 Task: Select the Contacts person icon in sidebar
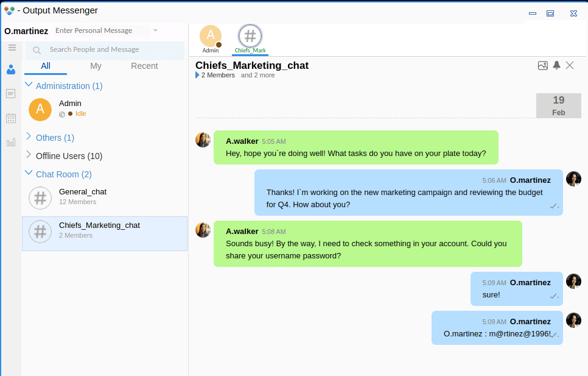[x=11, y=69]
